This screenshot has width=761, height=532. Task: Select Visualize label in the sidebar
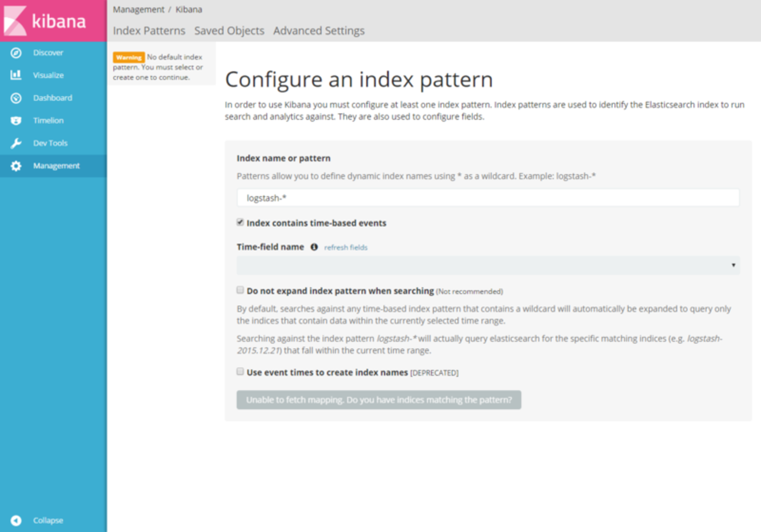tap(49, 75)
